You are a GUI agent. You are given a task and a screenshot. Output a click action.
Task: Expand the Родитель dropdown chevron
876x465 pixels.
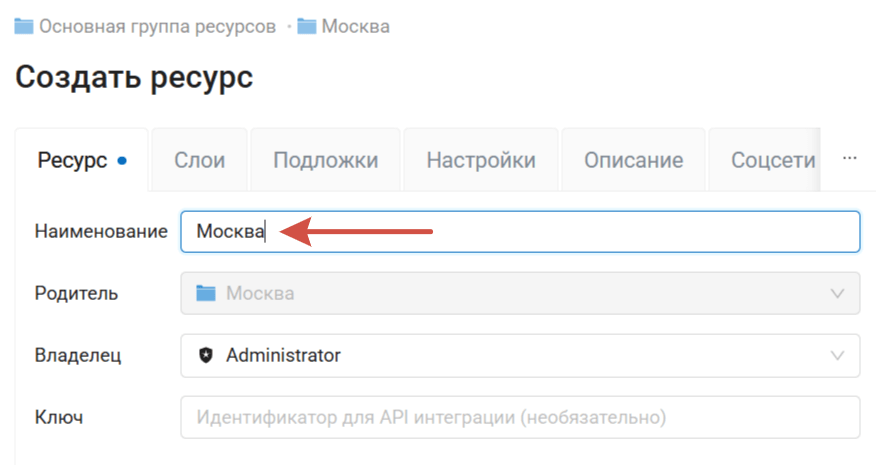click(x=837, y=293)
